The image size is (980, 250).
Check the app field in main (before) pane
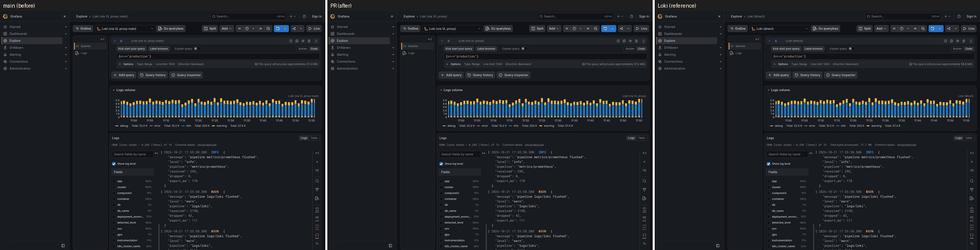[x=114, y=181]
